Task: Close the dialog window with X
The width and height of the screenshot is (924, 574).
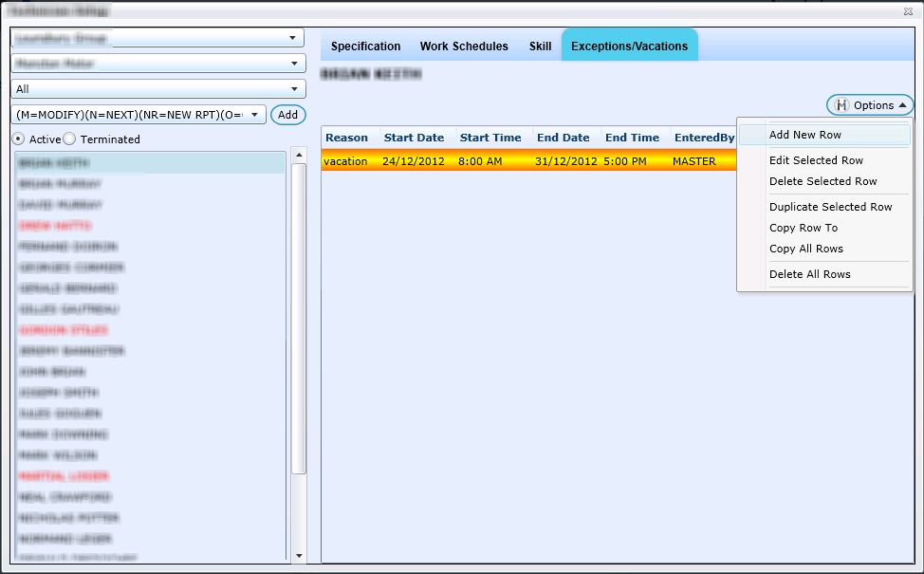Action: [x=908, y=11]
